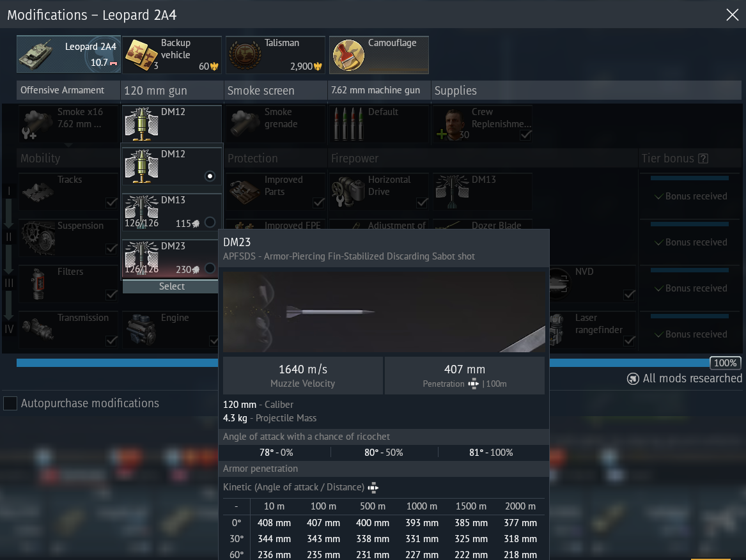Click the 1640 m/s Muzzle Velocity box
Viewport: 746px width, 560px height.
coord(303,375)
